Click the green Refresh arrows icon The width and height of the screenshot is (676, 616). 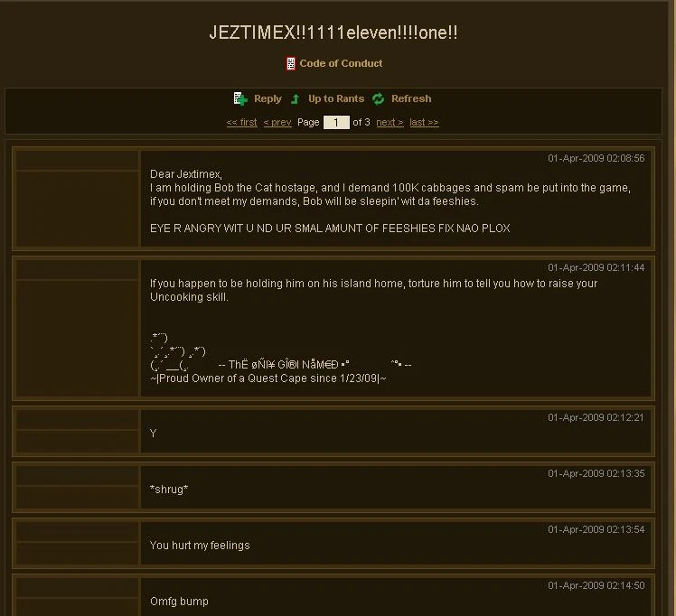point(379,98)
